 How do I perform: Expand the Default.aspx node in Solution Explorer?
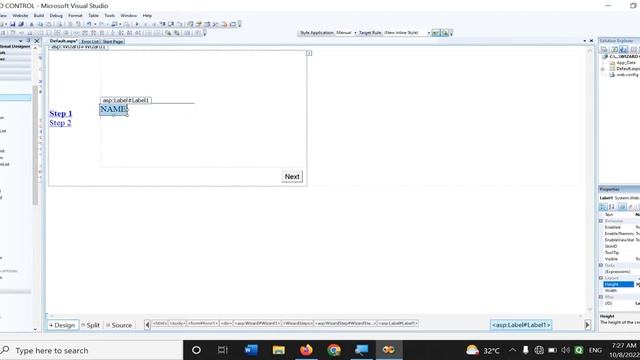click(603, 69)
